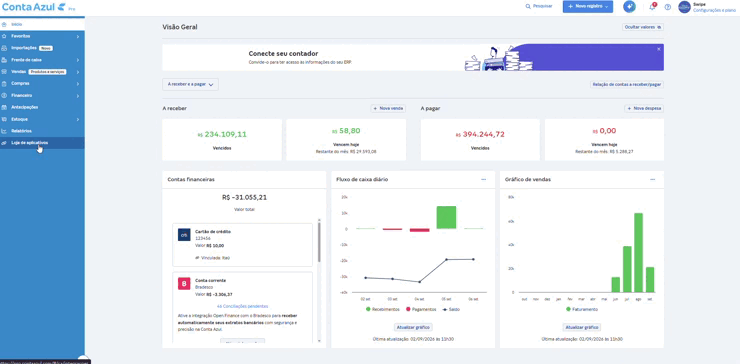Open the 46 Conciliações pendentes link
This screenshot has height=364, width=740.
pos(242,306)
